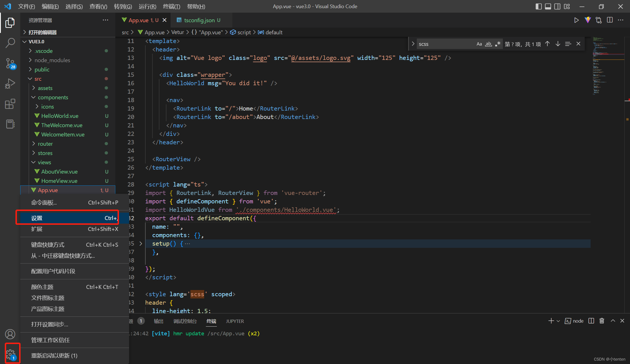630x364 pixels.
Task: Expand the public folder
Action: click(30, 69)
